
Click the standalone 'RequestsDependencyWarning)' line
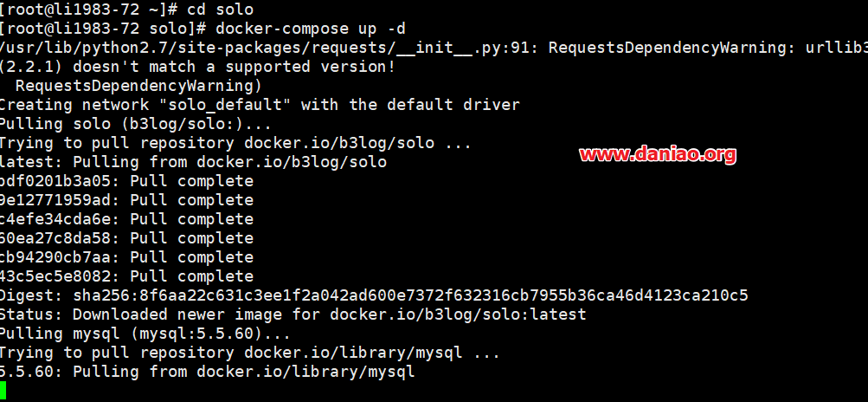coord(138,86)
